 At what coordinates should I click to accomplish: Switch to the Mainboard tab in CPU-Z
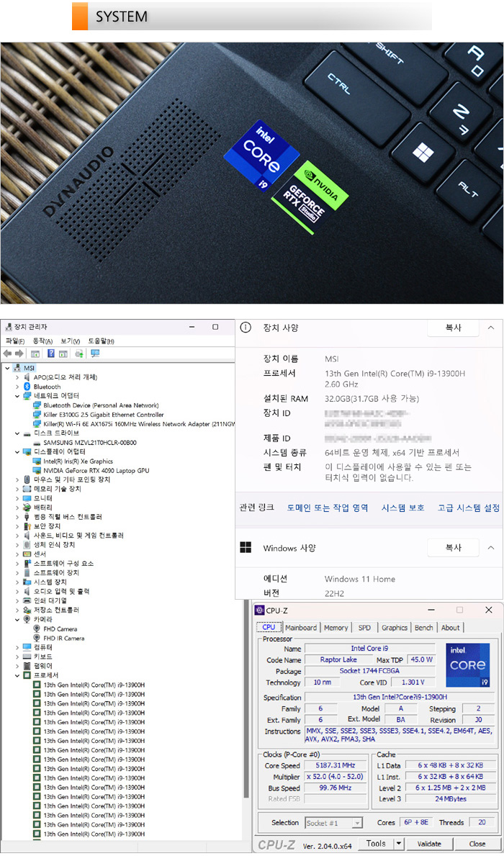pyautogui.click(x=301, y=627)
